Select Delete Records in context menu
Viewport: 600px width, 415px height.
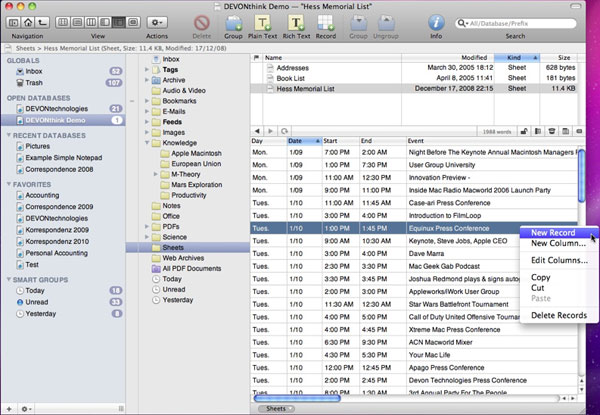(x=558, y=315)
